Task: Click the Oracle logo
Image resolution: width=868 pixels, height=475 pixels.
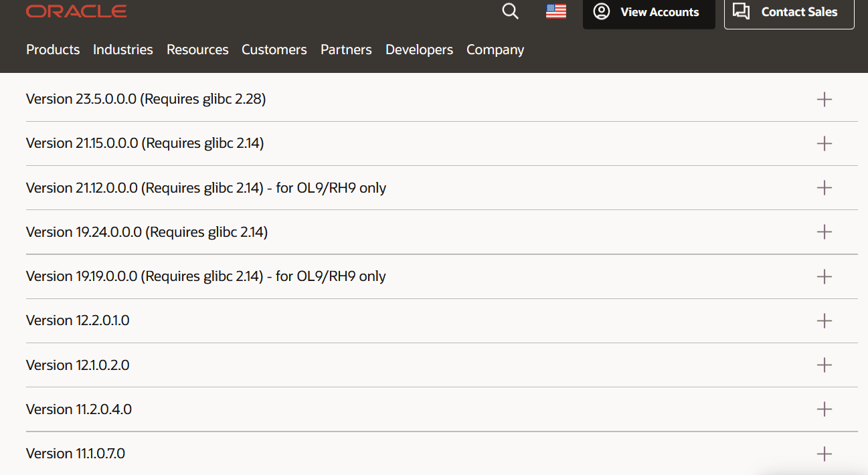Action: [x=76, y=11]
